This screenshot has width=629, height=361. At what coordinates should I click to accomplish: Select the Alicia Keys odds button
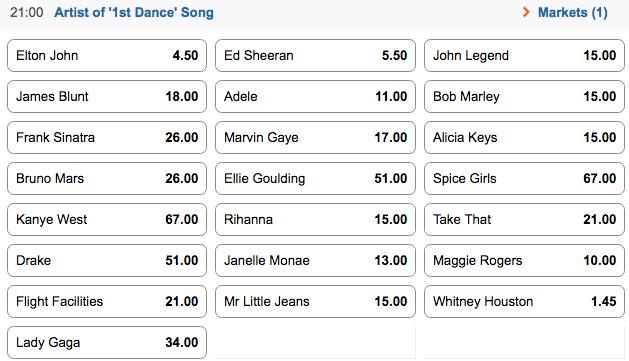[x=524, y=138]
